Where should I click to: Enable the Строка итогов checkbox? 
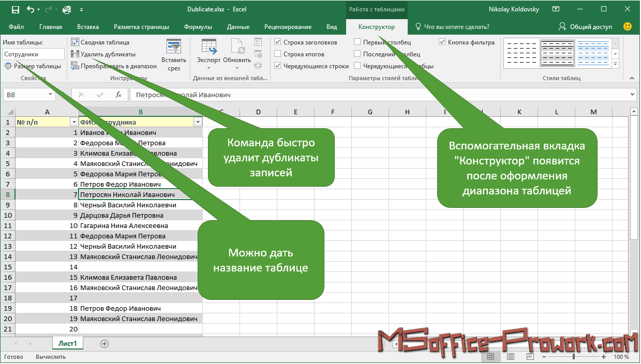(278, 54)
